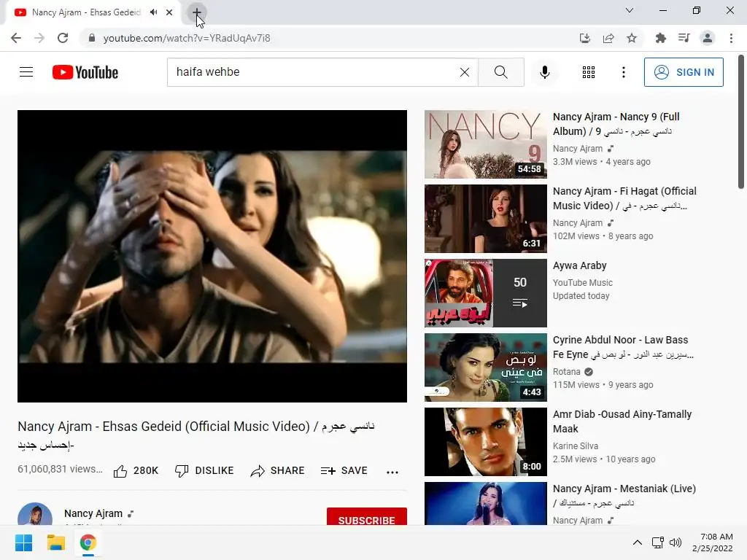Click the install app icon in the address bar
747x560 pixels.
[584, 38]
